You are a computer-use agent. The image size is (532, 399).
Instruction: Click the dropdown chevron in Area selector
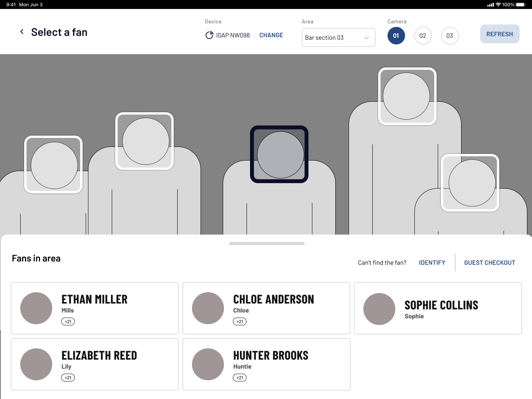(366, 38)
